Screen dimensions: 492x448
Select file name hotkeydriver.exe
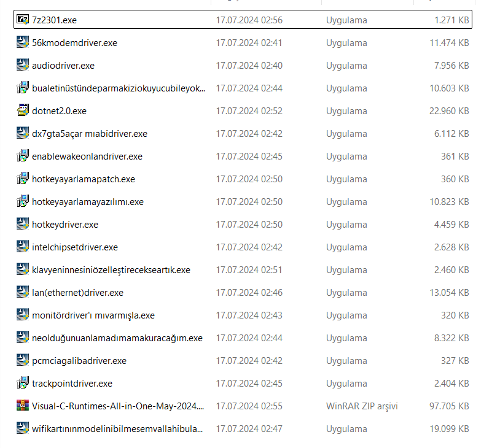tap(65, 225)
